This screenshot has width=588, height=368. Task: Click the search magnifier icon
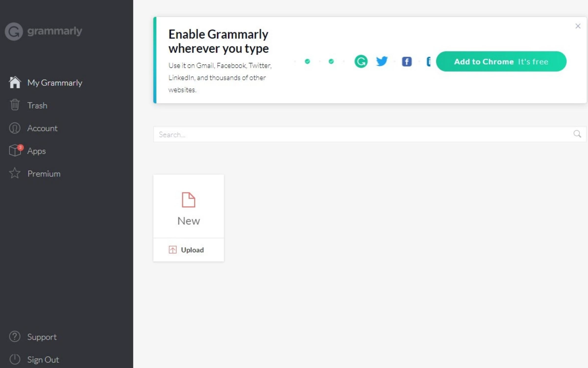click(x=577, y=134)
